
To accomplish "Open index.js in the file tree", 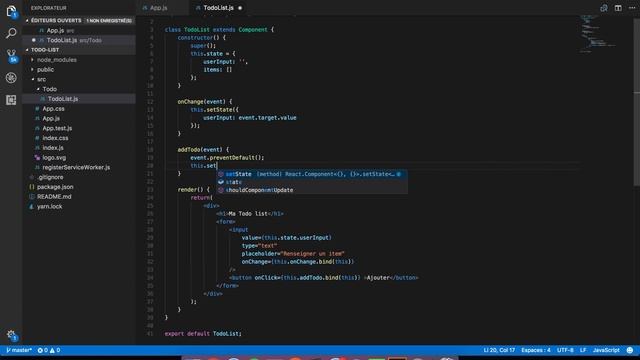I will pyautogui.click(x=79, y=148).
